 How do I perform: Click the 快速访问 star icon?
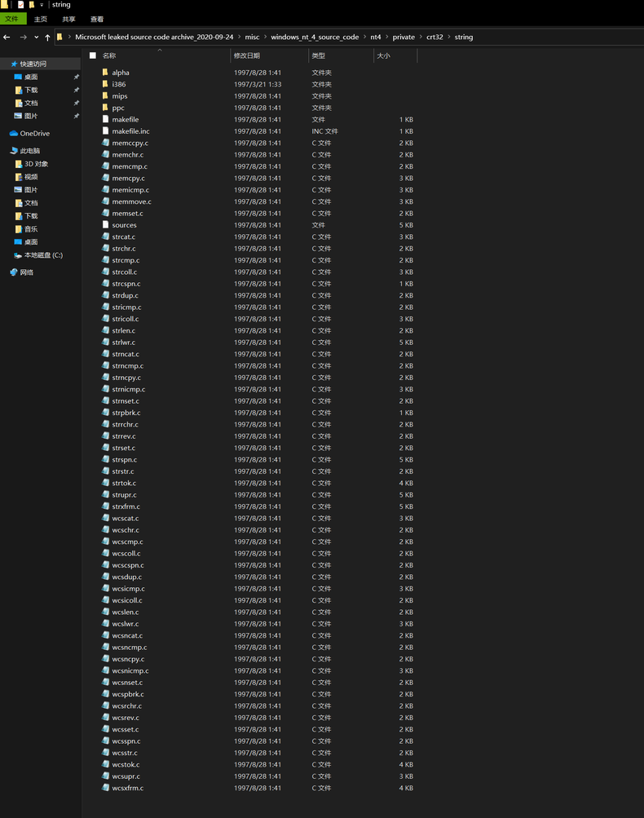pyautogui.click(x=14, y=64)
